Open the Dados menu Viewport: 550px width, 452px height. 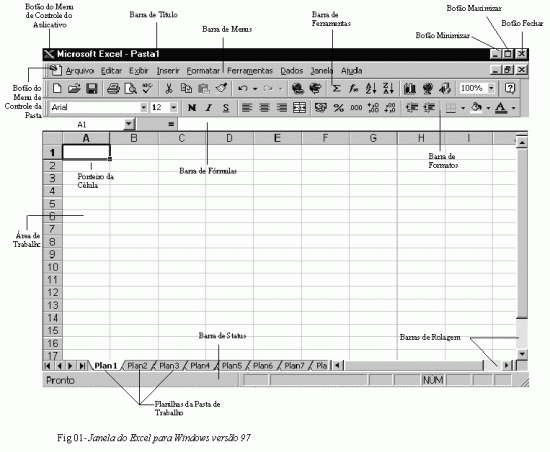click(292, 71)
